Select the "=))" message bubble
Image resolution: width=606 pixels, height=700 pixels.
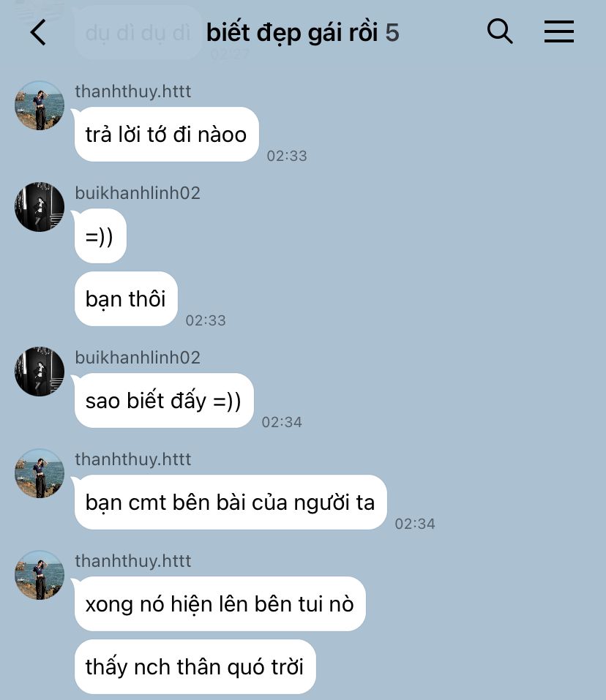100,236
